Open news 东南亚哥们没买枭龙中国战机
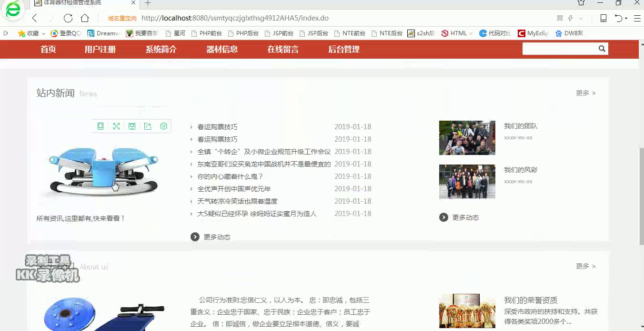This screenshot has width=644, height=331. click(264, 164)
